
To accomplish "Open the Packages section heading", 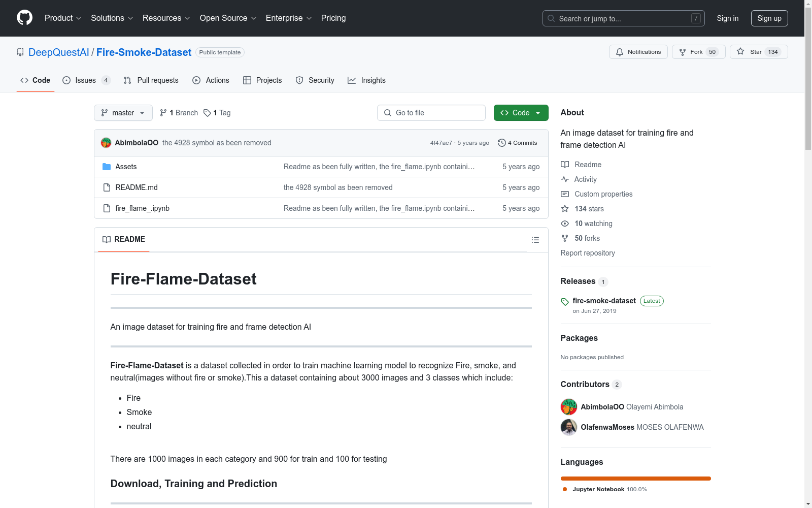I will pos(579,338).
